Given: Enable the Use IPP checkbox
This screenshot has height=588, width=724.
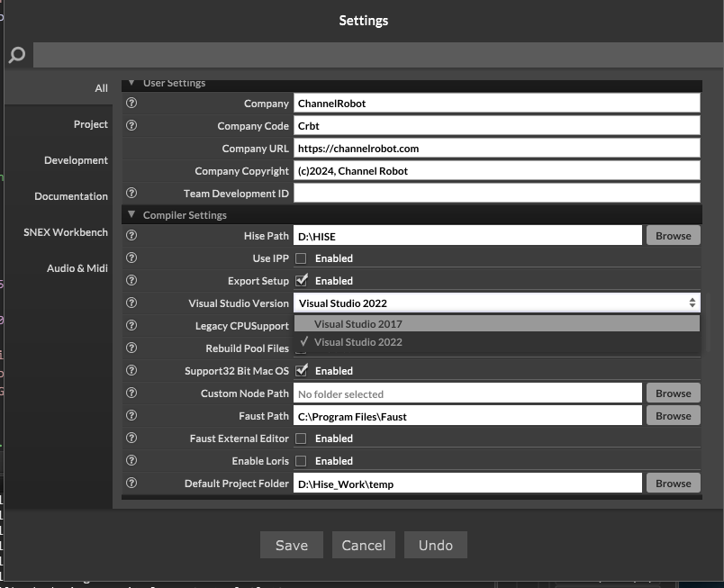Looking at the screenshot, I should pos(302,258).
